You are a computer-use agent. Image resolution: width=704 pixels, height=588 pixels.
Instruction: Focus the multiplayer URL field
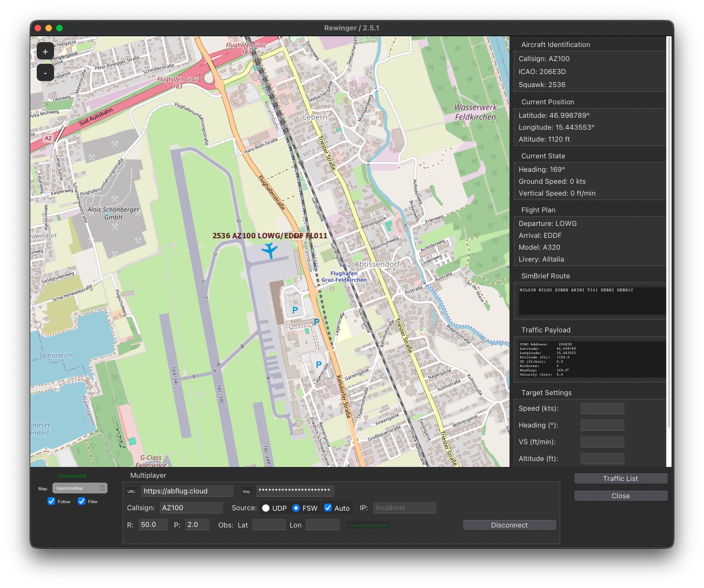[x=187, y=491]
